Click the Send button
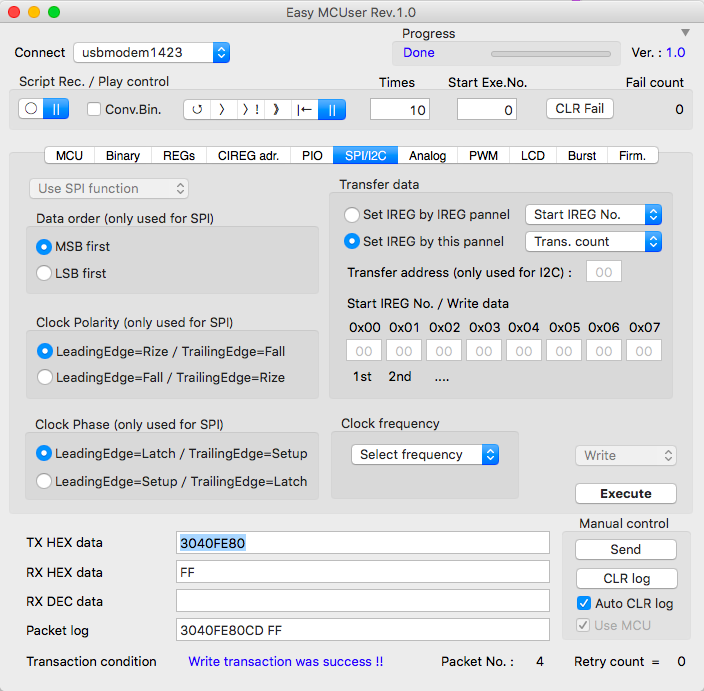This screenshot has width=704, height=691. pos(626,549)
